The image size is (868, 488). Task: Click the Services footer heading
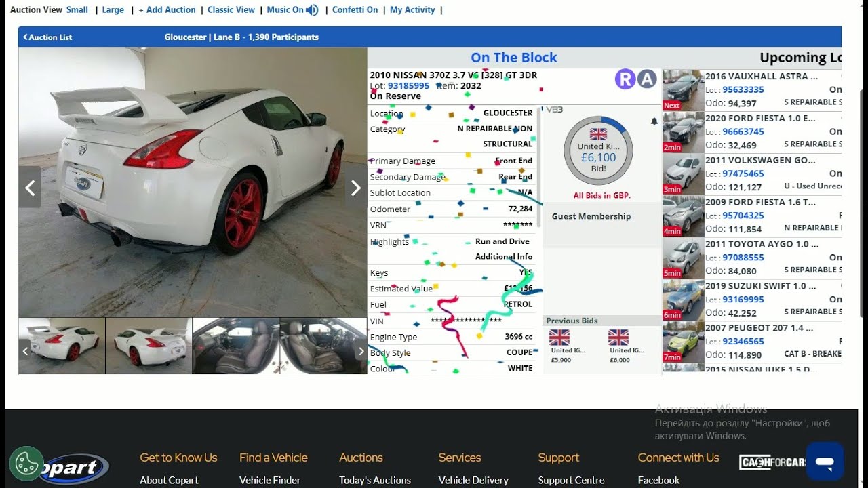pos(460,457)
